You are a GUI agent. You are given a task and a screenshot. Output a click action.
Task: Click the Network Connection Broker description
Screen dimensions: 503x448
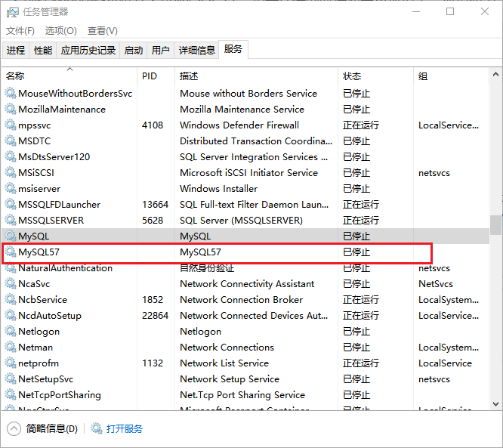(x=241, y=299)
